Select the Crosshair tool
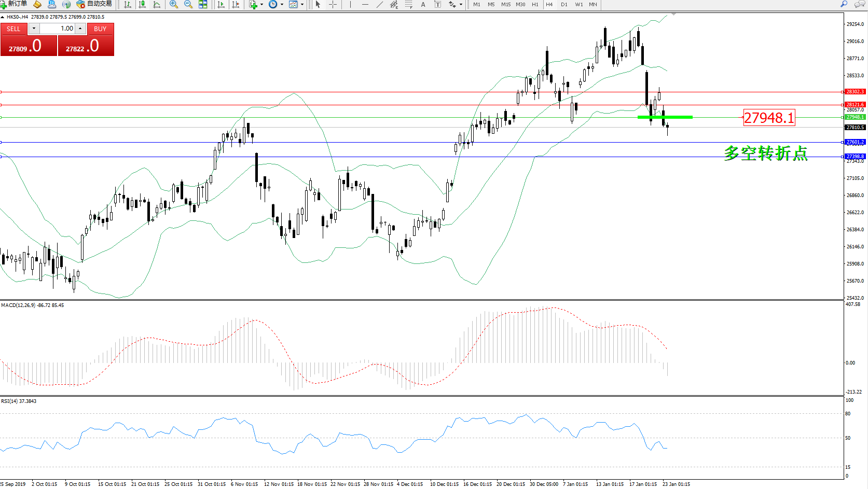The image size is (868, 489). click(x=333, y=4)
